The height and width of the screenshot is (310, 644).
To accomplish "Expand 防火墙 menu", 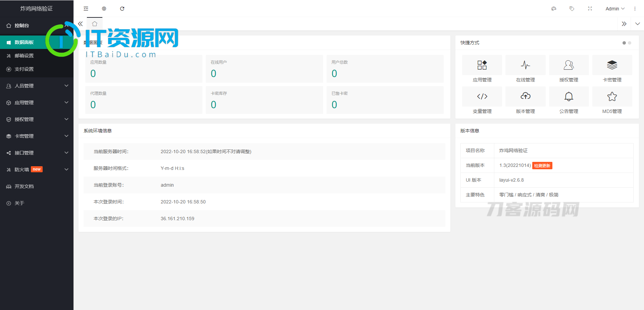I will (x=37, y=170).
